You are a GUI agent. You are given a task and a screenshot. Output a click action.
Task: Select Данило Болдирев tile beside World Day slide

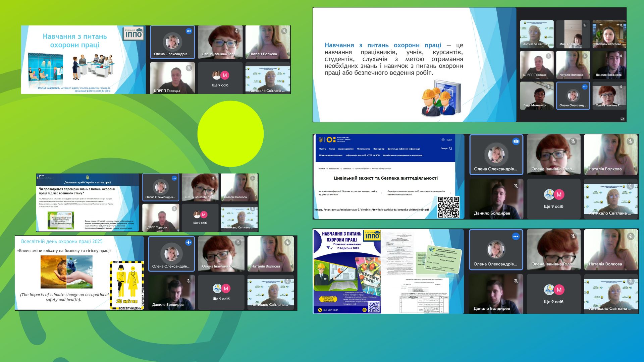[x=171, y=292]
